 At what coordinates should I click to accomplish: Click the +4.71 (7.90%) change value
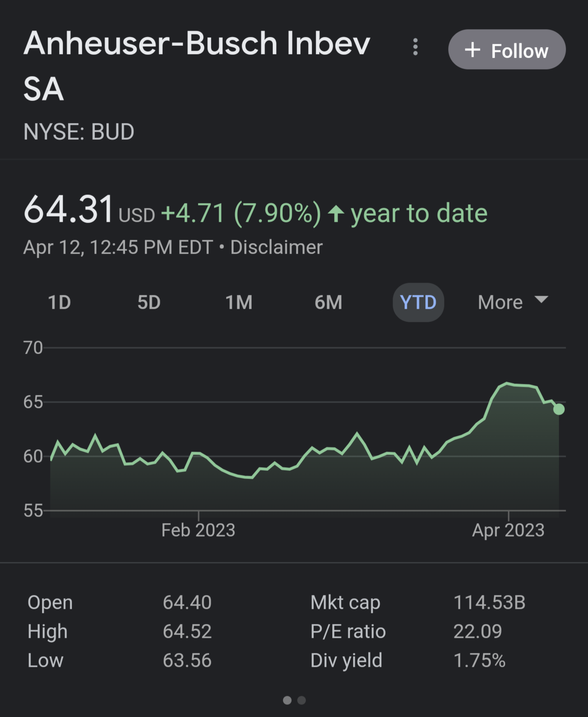(x=241, y=213)
